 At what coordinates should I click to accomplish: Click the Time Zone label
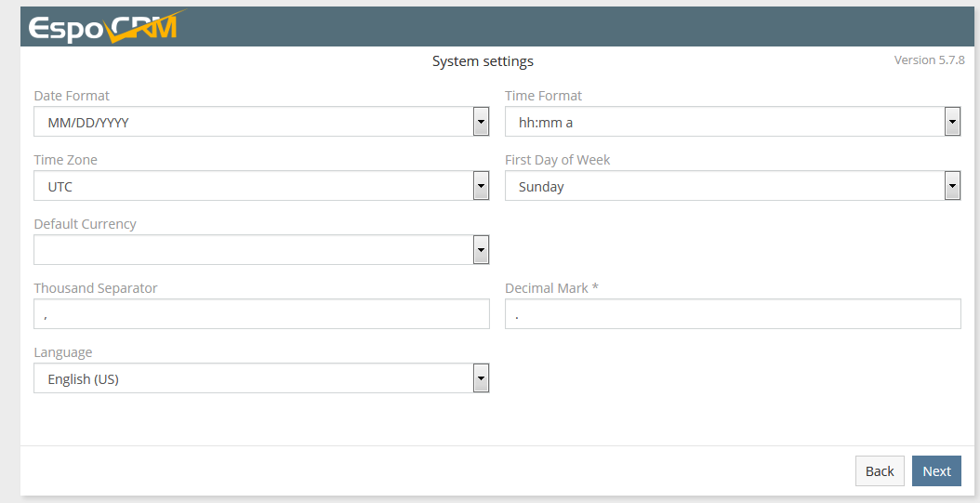point(66,160)
